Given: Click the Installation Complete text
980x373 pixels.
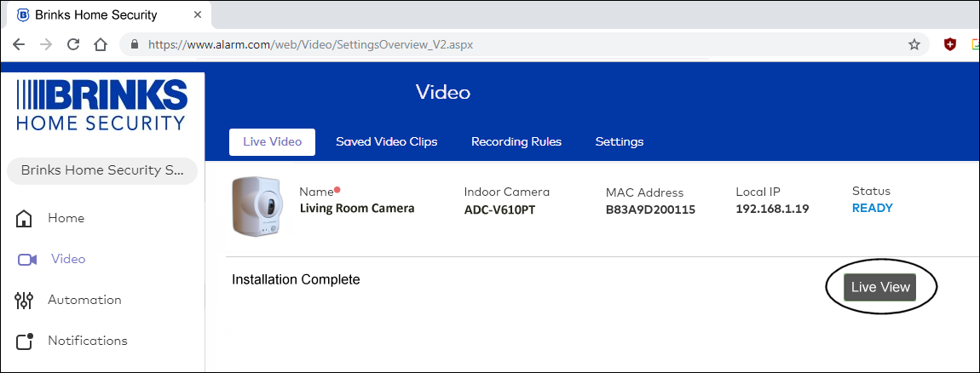Looking at the screenshot, I should [296, 279].
